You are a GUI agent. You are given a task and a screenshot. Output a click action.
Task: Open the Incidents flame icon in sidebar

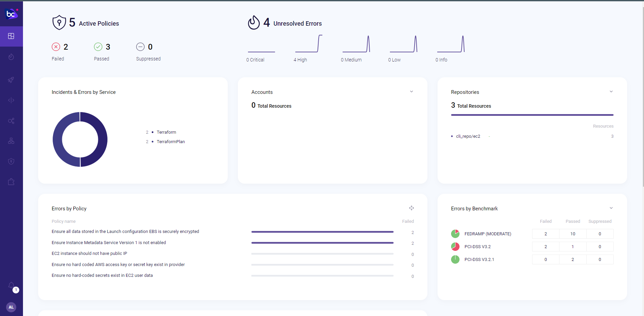(11, 57)
